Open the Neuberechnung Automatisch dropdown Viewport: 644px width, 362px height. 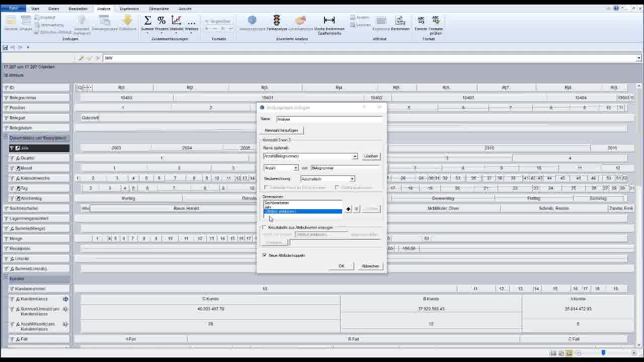pos(352,179)
